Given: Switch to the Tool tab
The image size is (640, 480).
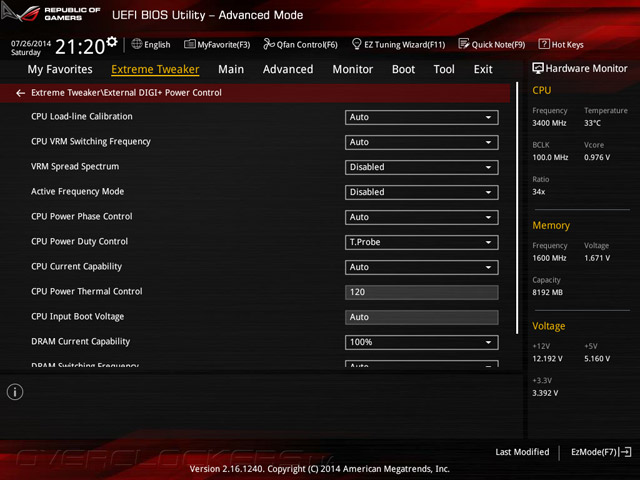Looking at the screenshot, I should point(444,69).
